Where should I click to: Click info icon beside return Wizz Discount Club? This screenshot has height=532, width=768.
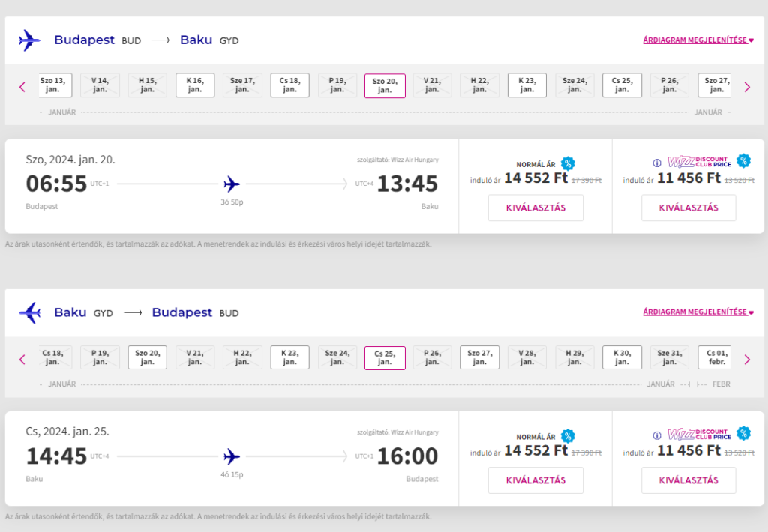click(656, 435)
